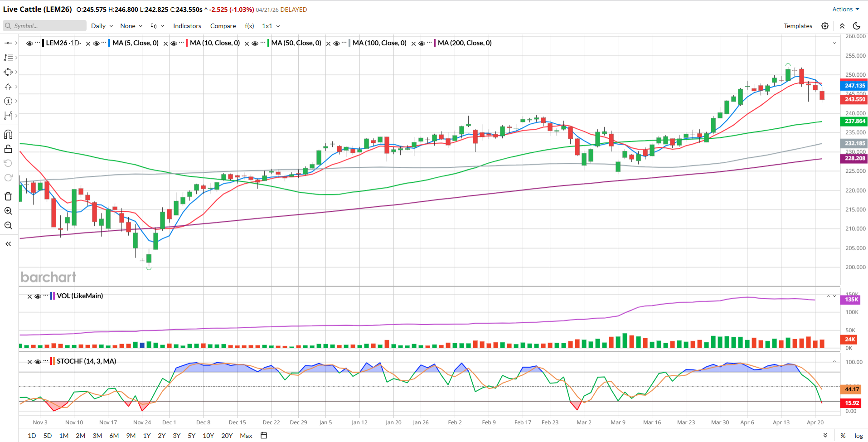Toggle visibility of VOL (LikeMain) study
This screenshot has width=868, height=442.
[x=38, y=296]
